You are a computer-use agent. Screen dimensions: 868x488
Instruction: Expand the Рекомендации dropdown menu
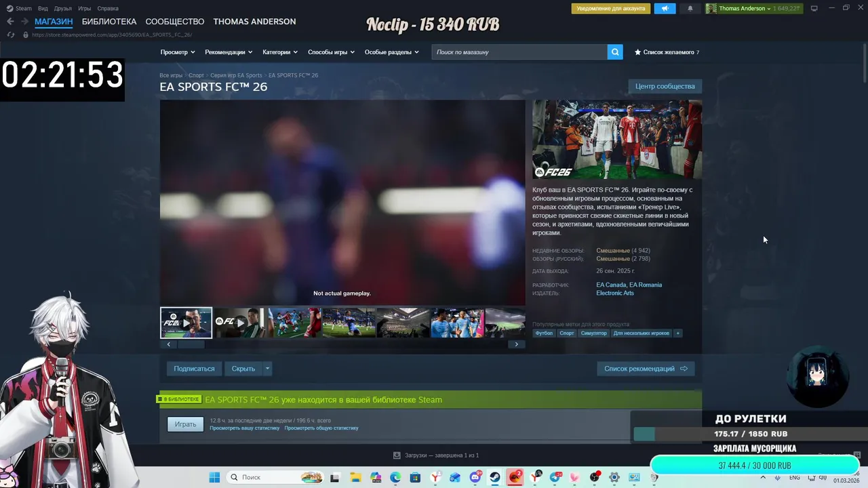coord(229,52)
